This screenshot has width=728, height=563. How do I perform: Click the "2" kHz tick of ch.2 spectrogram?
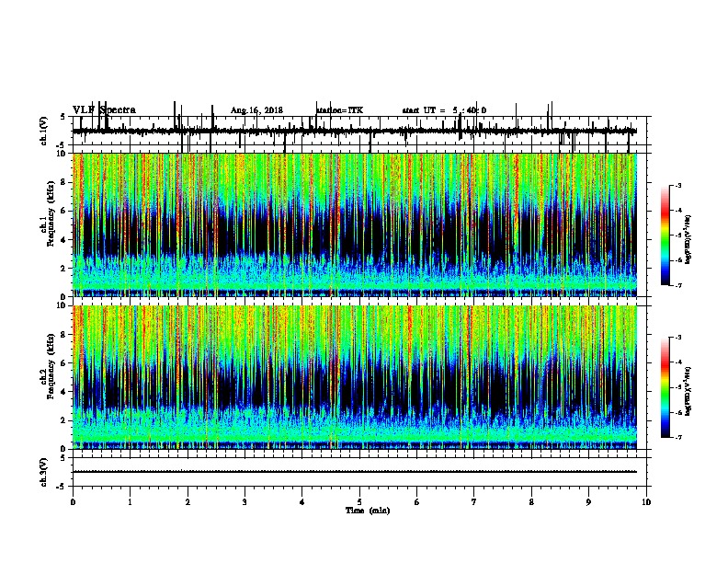[64, 420]
